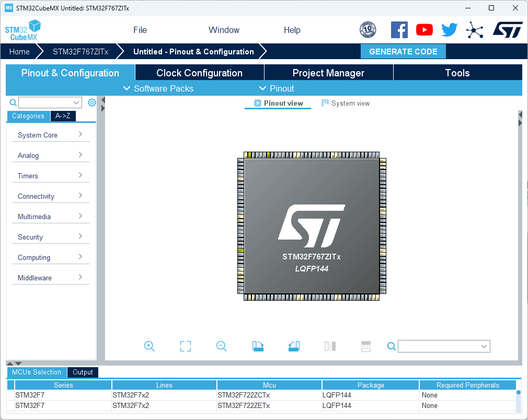Rotate the chip clockwise
The height and width of the screenshot is (420, 528).
[258, 346]
